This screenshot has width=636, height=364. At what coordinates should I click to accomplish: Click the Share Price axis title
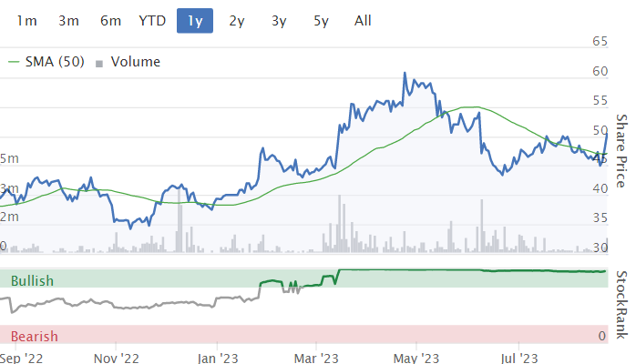622,150
